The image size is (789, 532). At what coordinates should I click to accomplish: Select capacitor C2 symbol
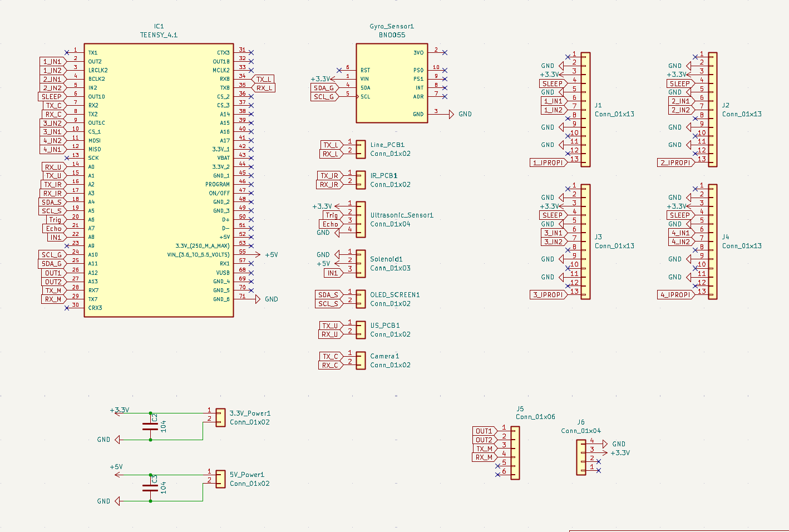[150, 426]
